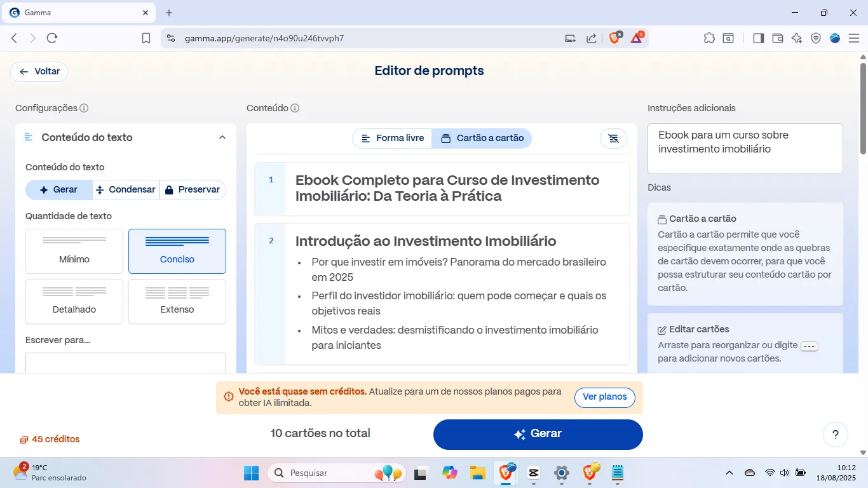Click the install app icon in address bar
This screenshot has width=868, height=488.
pos(570,38)
